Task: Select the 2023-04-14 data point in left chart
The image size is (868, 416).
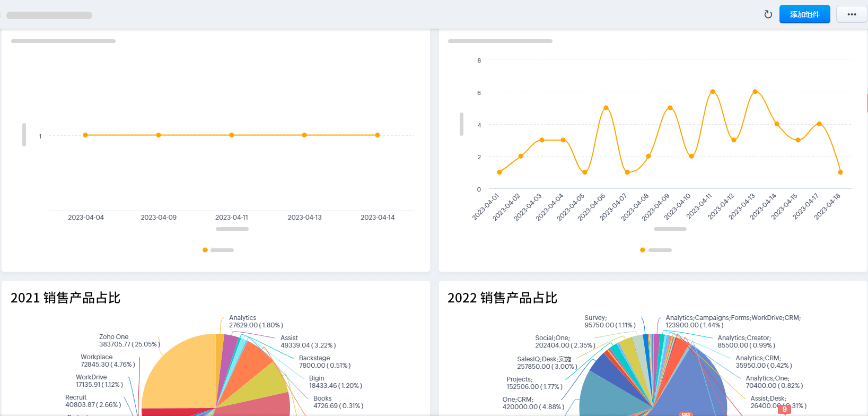Action: pos(378,135)
